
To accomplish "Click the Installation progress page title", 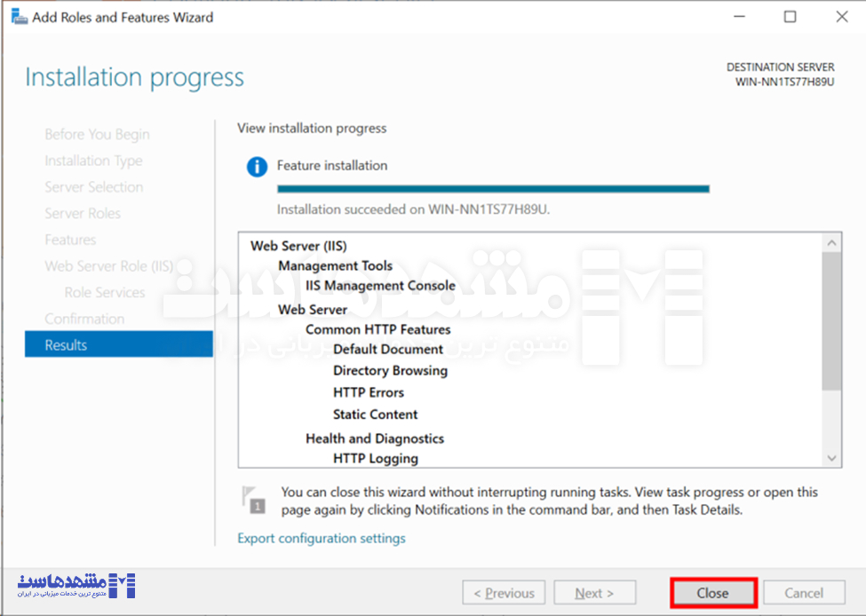I will click(135, 77).
